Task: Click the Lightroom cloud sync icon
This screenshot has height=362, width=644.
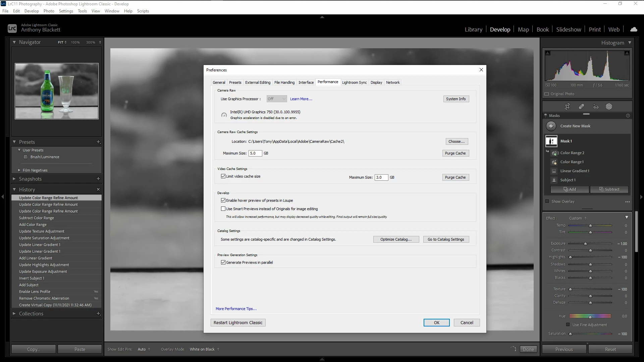Action: (634, 29)
